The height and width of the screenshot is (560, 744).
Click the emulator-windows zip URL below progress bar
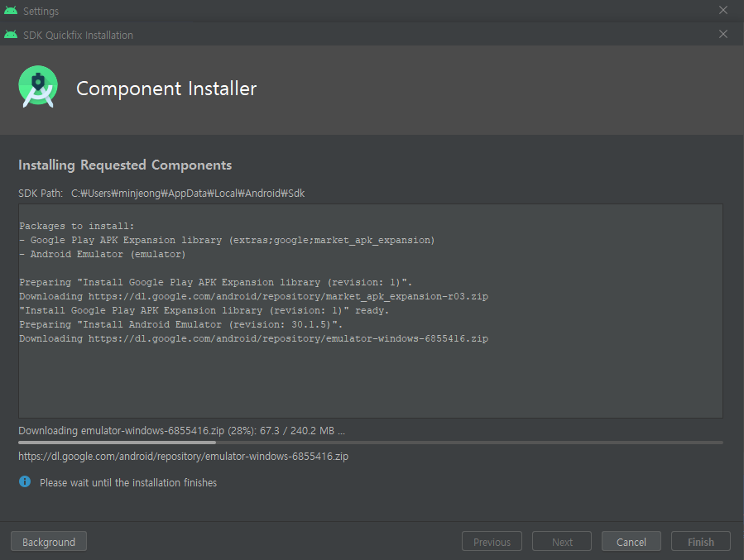[x=183, y=456]
